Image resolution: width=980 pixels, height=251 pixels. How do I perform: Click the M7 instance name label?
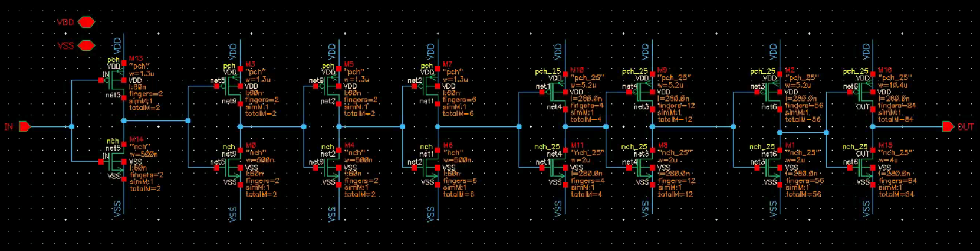click(x=447, y=64)
